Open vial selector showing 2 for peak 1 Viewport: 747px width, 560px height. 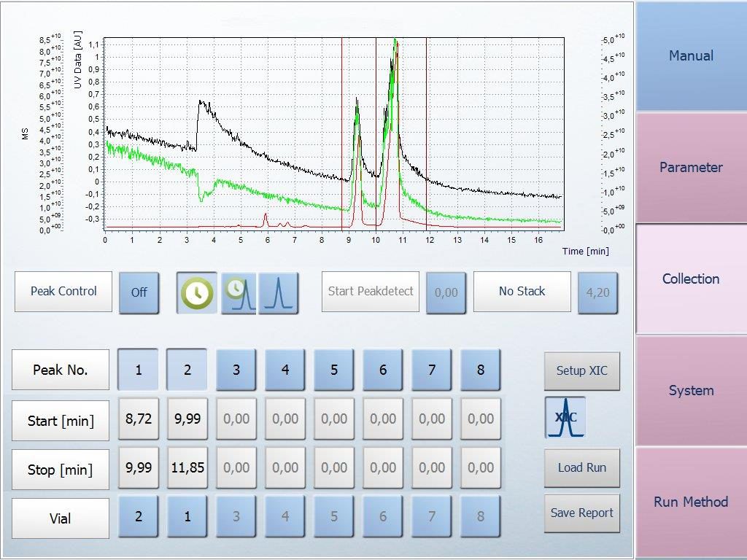[x=138, y=517]
